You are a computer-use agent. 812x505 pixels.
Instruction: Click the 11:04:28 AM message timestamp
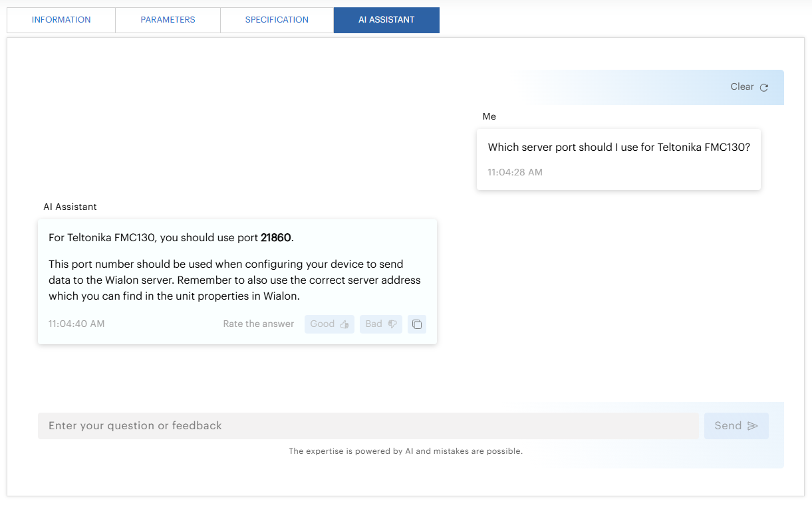click(x=515, y=172)
